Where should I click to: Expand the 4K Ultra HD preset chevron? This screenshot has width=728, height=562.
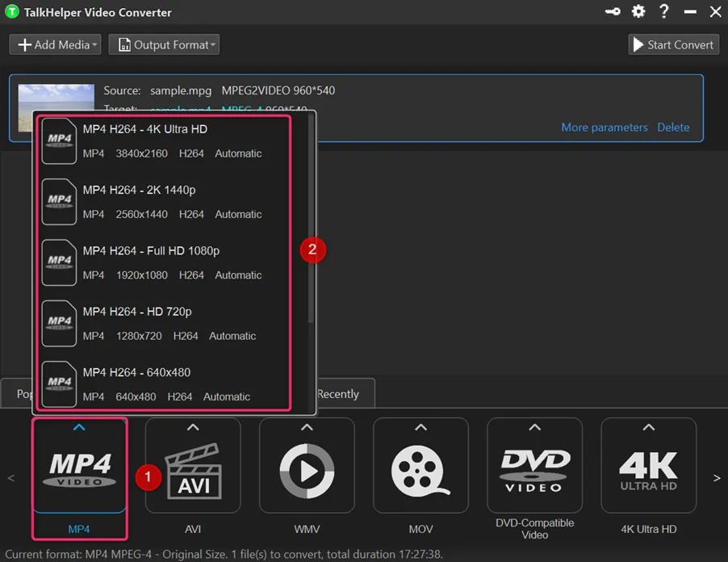[649, 427]
